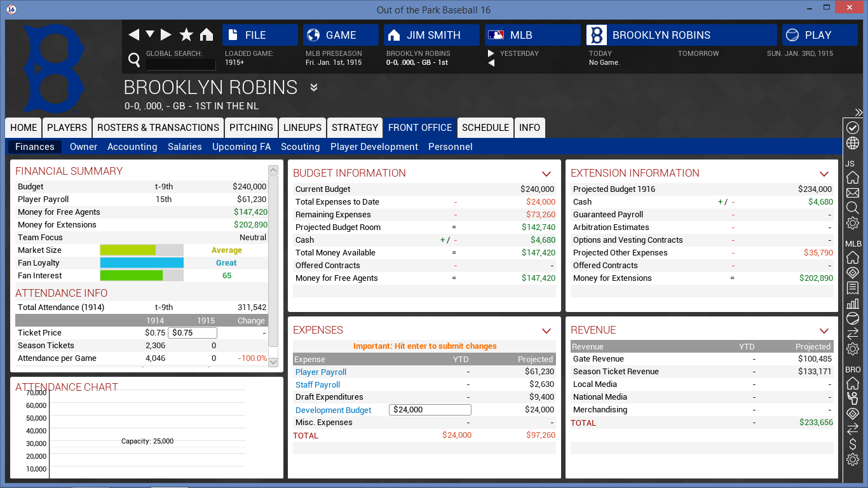Open the bar chart icon under MLB
The width and height of the screenshot is (868, 488).
[x=853, y=303]
